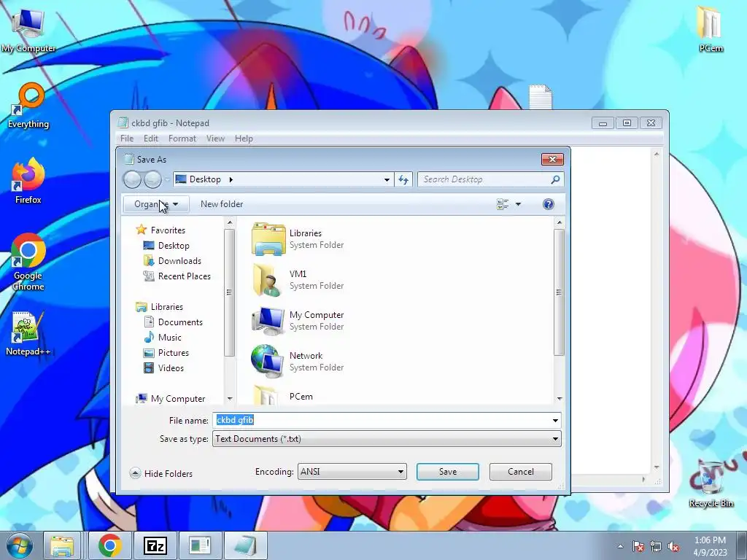747x560 pixels.
Task: Open the Recycle Bin on desktop
Action: pyautogui.click(x=711, y=483)
